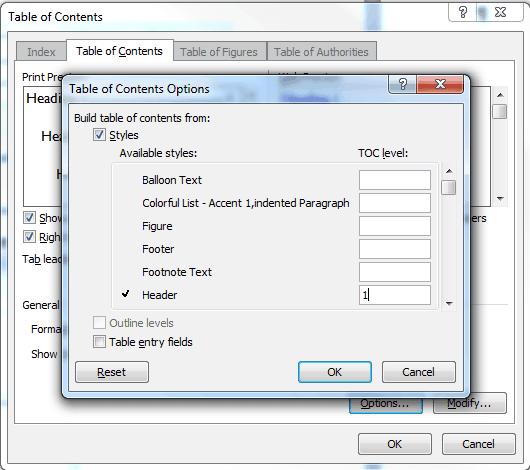This screenshot has width=530, height=470.
Task: Click the help question mark in Options dialog
Action: [x=403, y=84]
